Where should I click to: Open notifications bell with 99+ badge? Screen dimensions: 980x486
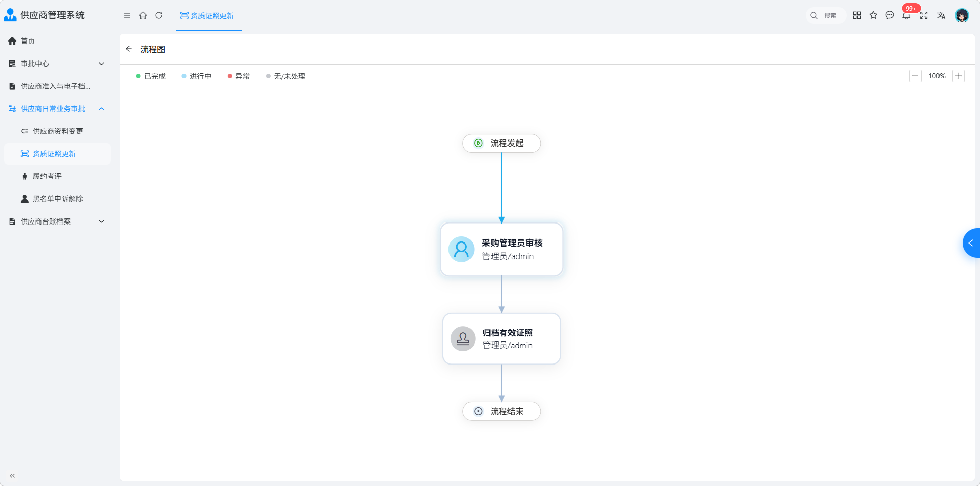click(907, 15)
